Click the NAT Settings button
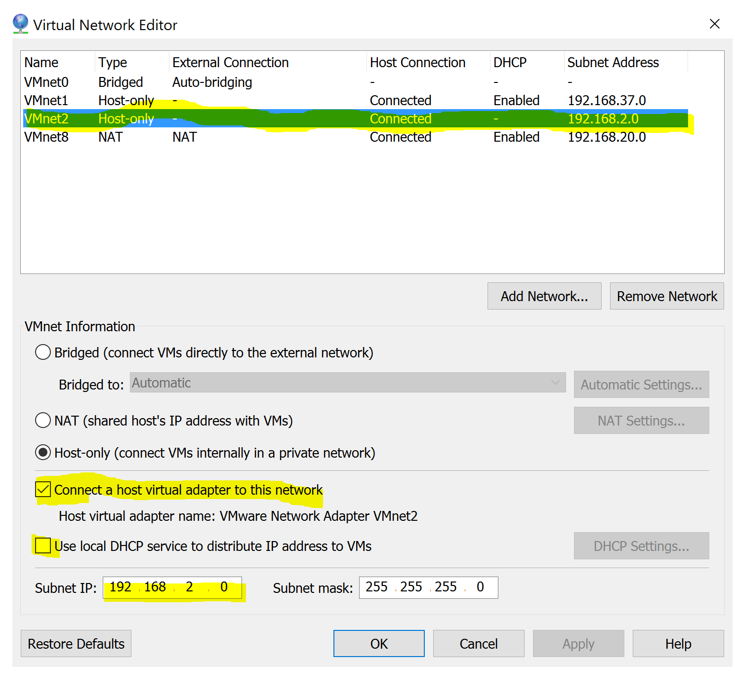The height and width of the screenshot is (700, 735). (x=641, y=420)
